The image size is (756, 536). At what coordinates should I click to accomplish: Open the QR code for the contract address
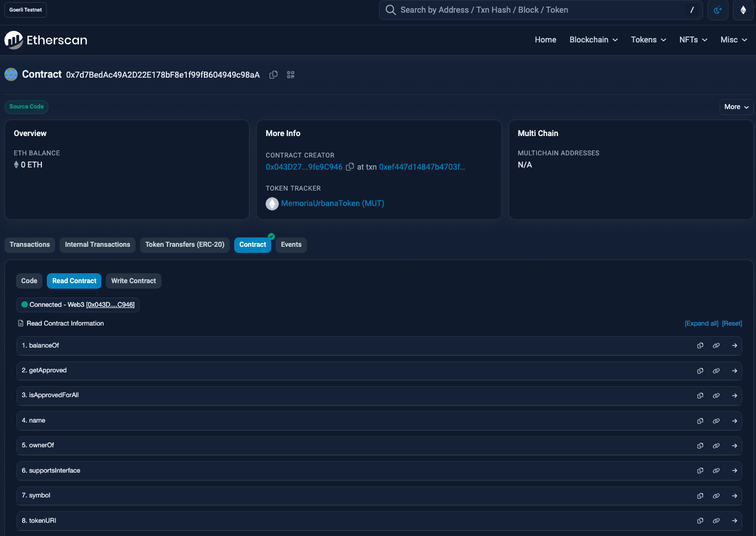coord(290,74)
